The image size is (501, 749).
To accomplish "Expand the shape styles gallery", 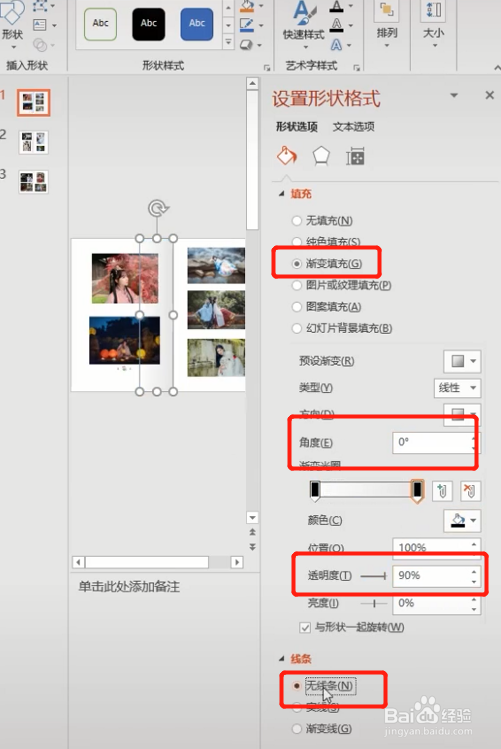I will (x=228, y=43).
